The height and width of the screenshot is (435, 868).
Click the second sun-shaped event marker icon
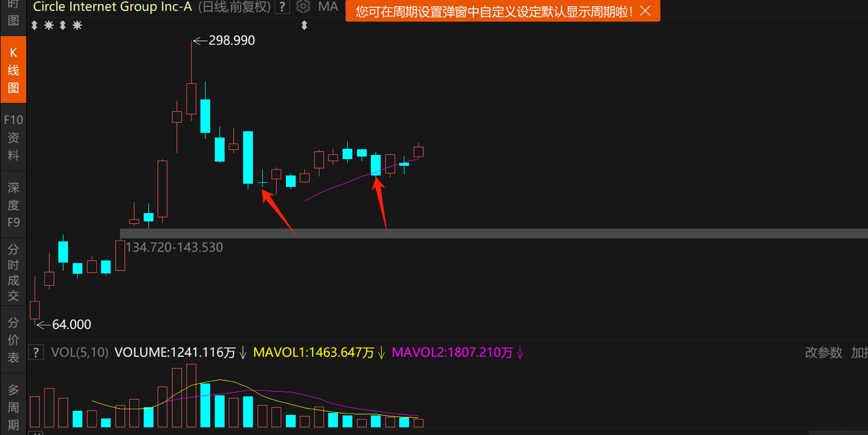[77, 25]
